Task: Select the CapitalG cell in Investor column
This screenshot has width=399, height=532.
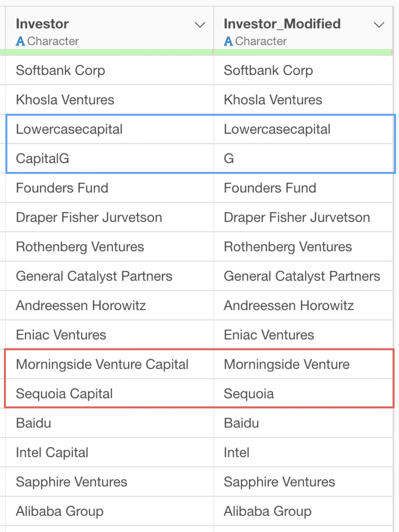Action: [43, 158]
